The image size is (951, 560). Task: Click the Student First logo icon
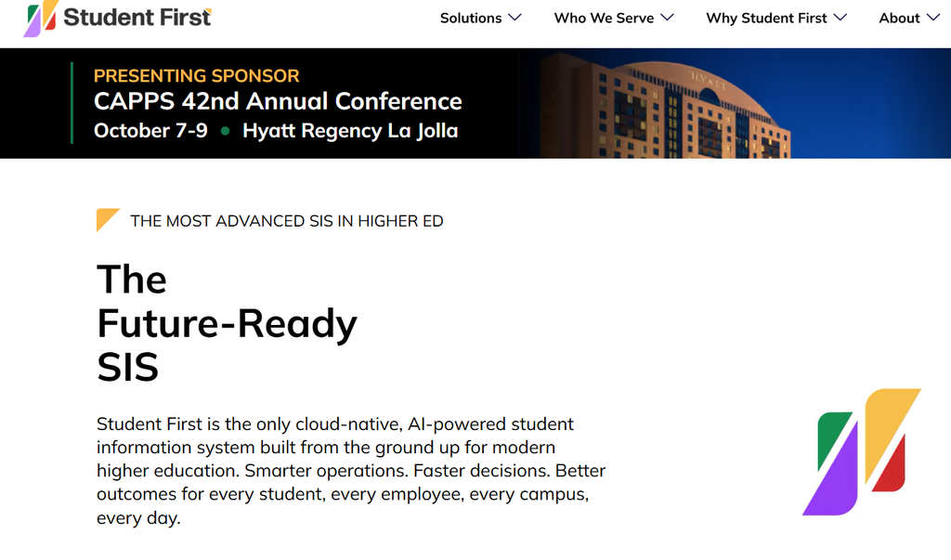tap(41, 19)
